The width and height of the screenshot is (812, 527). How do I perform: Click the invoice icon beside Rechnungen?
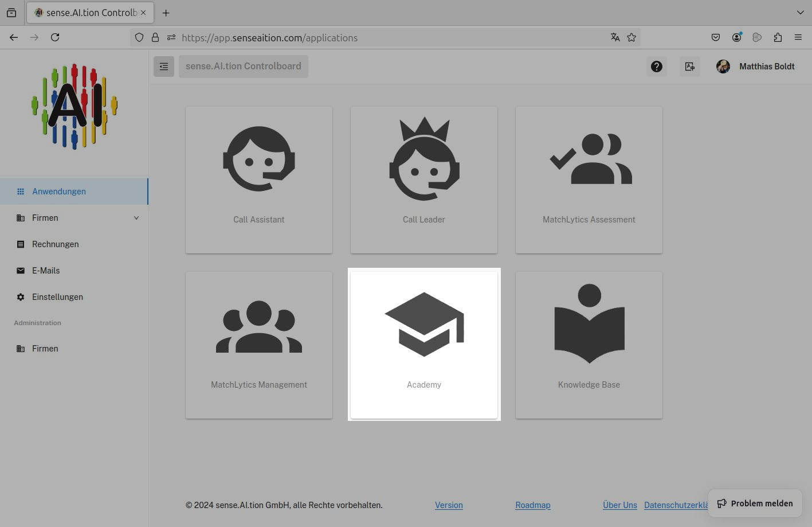click(x=21, y=244)
